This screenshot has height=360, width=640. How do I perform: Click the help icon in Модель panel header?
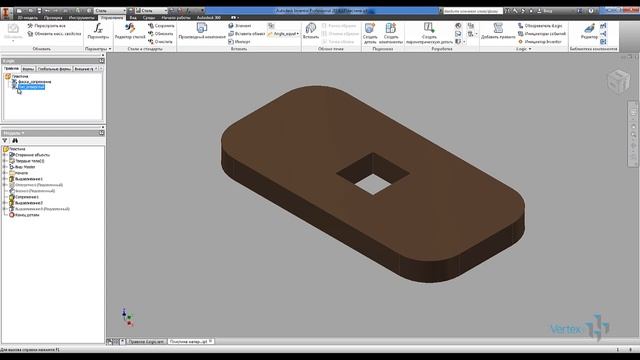click(101, 133)
